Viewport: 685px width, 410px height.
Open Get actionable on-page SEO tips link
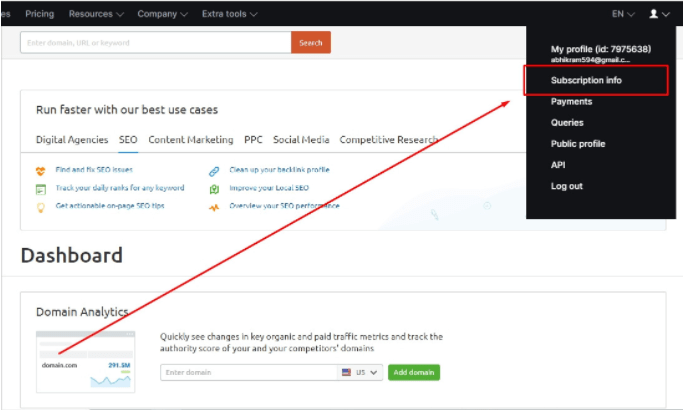pyautogui.click(x=110, y=206)
